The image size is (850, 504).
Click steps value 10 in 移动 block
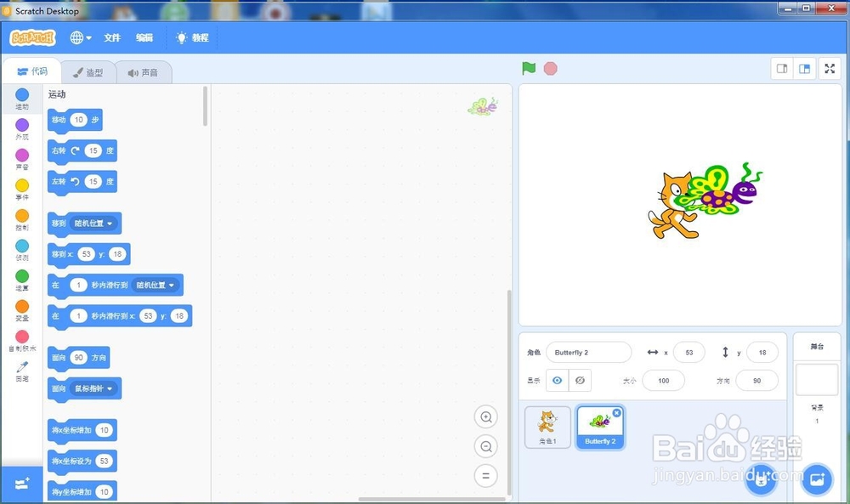(x=78, y=120)
